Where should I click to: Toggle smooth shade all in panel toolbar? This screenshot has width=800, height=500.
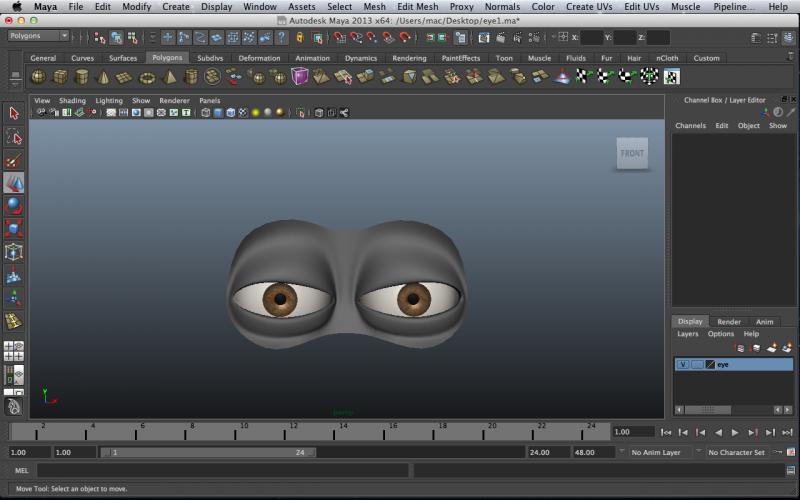[217, 113]
